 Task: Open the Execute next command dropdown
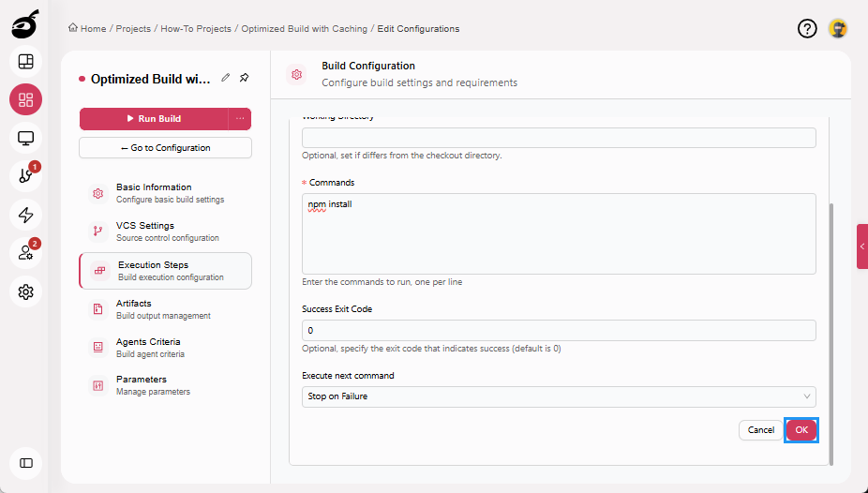pyautogui.click(x=559, y=396)
